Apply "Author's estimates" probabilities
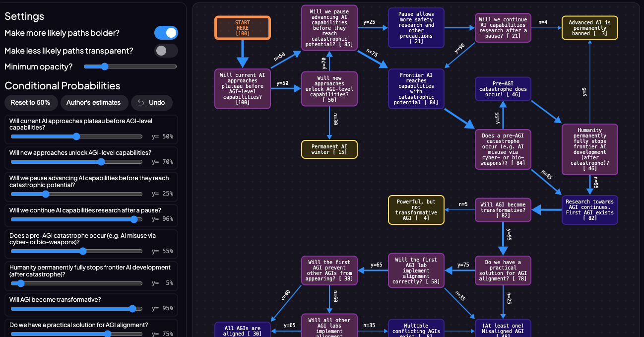This screenshot has width=644, height=337. (94, 103)
